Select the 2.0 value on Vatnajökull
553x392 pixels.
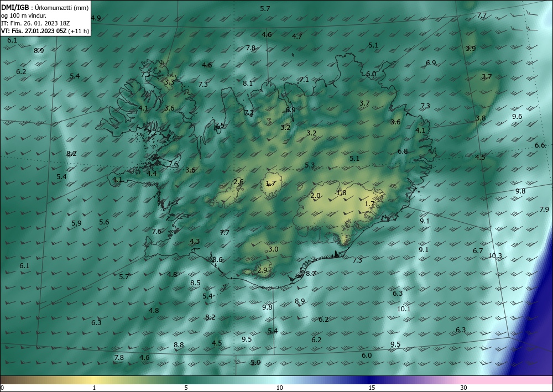click(x=315, y=196)
